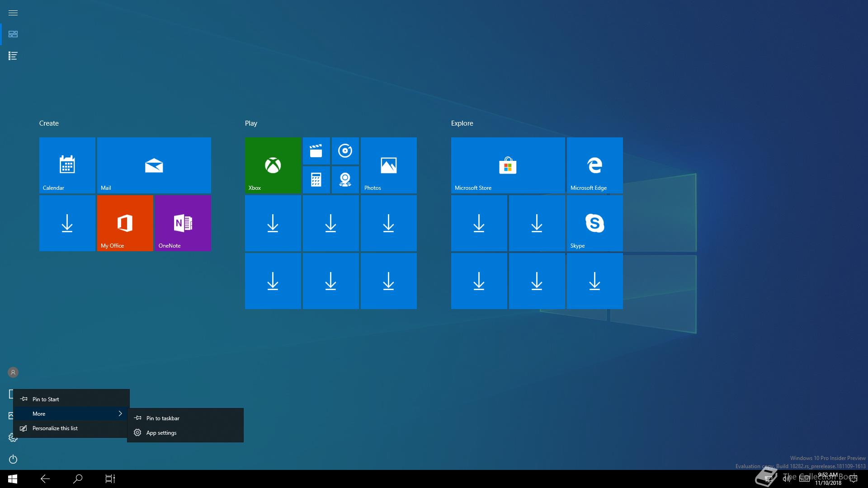Click the Create group header

(49, 123)
